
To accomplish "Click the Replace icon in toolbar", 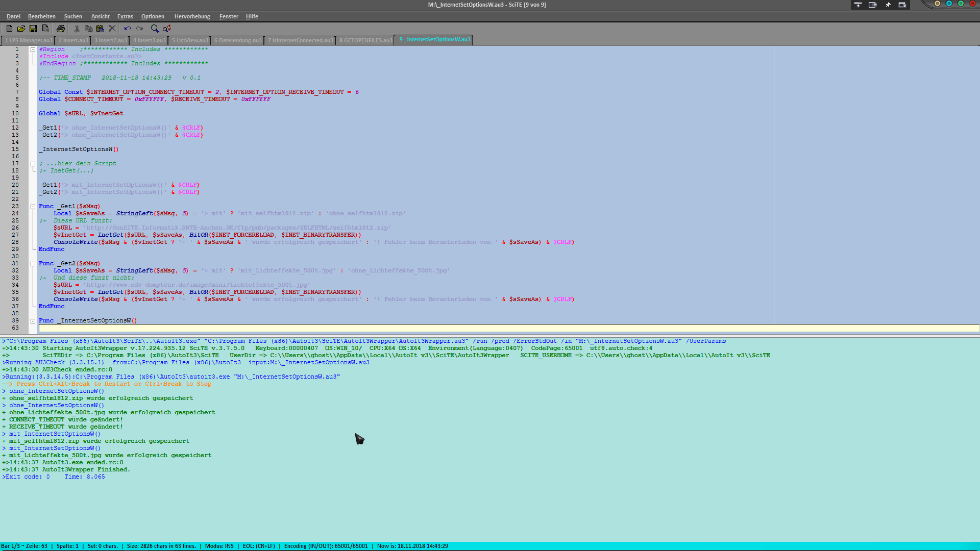I will point(167,29).
